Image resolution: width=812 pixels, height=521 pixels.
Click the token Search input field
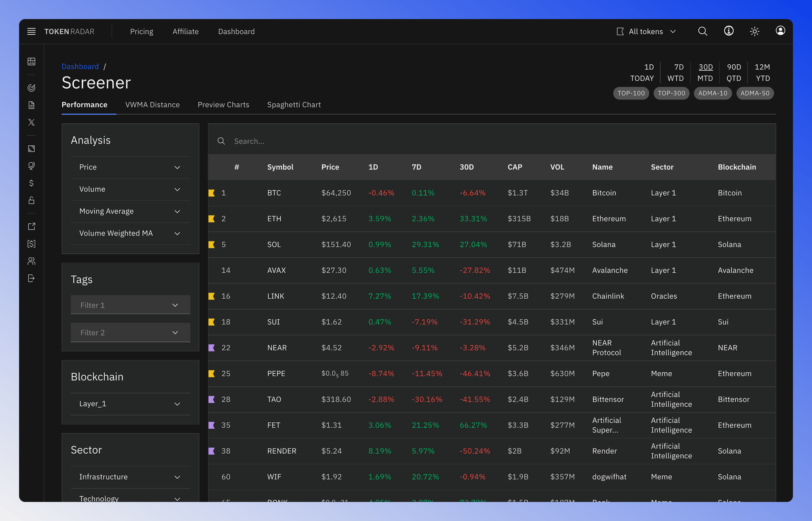pos(492,141)
